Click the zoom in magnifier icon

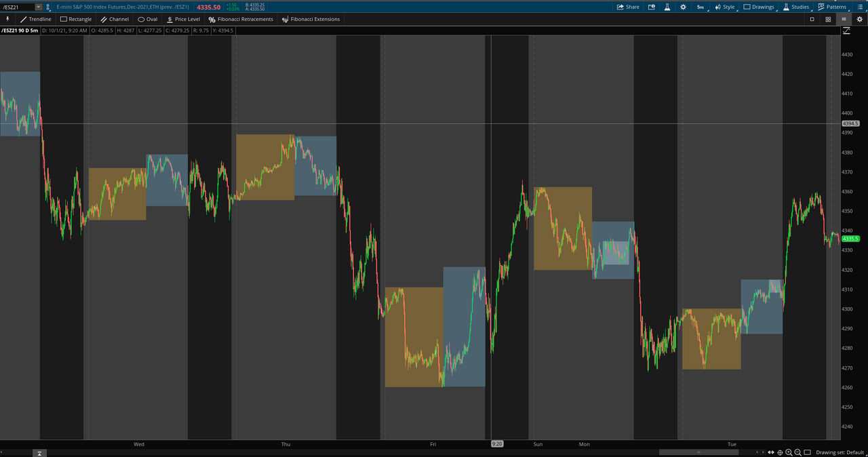(789, 452)
